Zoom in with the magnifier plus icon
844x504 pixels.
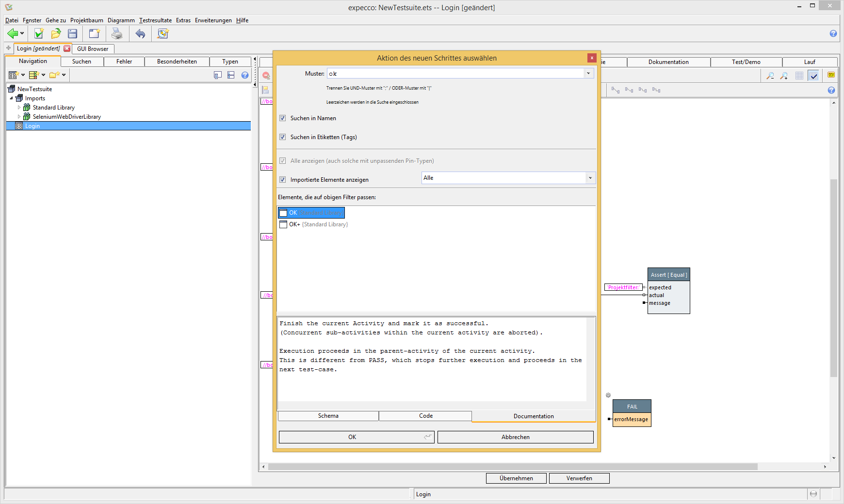pyautogui.click(x=784, y=76)
